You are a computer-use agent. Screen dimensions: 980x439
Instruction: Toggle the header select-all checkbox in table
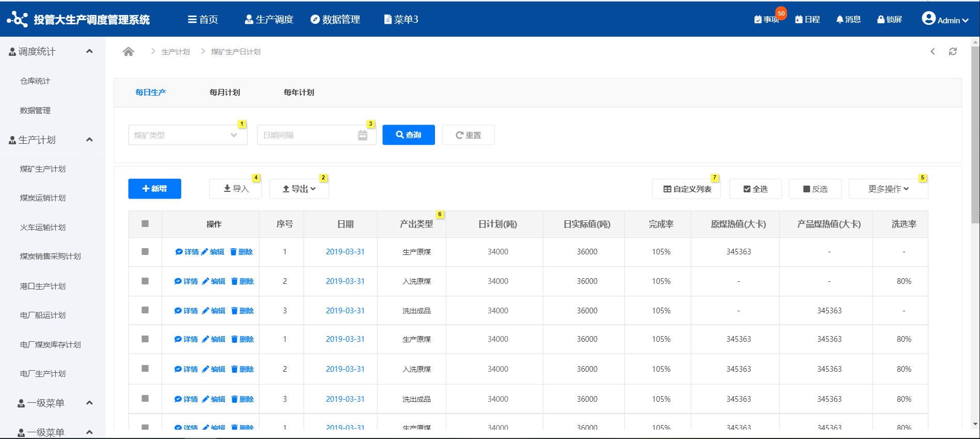point(145,224)
